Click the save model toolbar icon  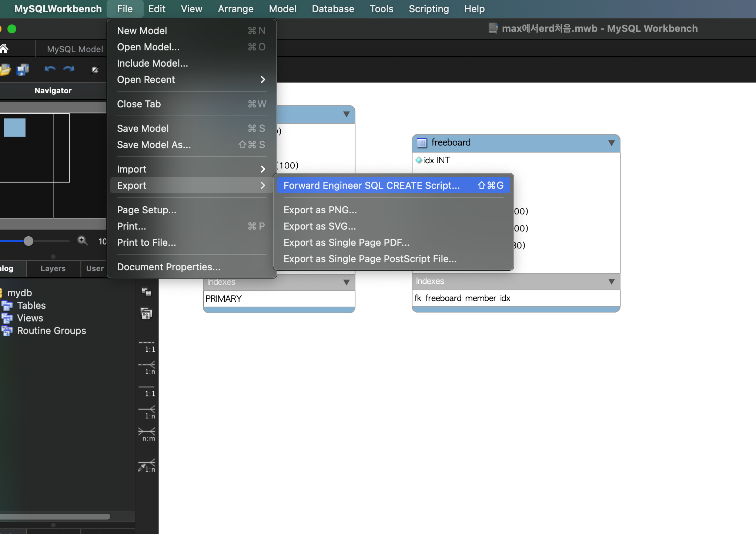(23, 69)
